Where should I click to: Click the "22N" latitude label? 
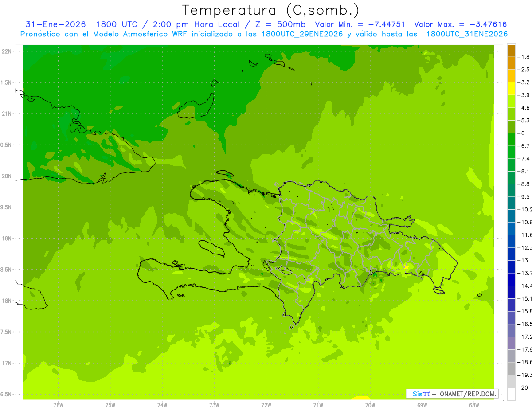click(x=8, y=51)
